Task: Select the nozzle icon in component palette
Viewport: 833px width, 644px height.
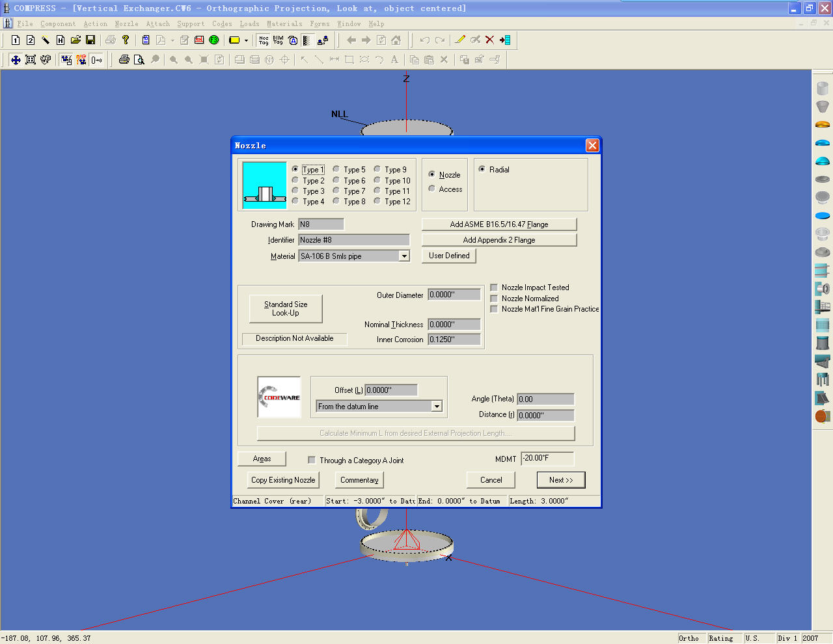Action: tap(823, 288)
